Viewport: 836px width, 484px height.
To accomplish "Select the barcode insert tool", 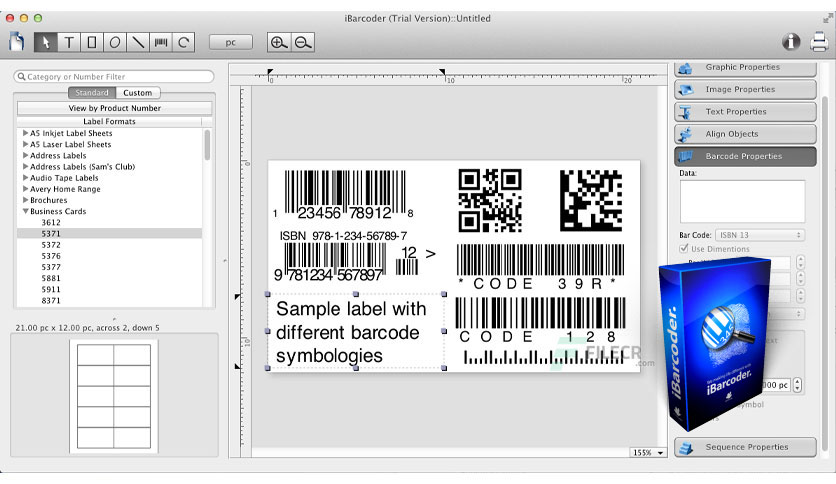I will click(160, 42).
